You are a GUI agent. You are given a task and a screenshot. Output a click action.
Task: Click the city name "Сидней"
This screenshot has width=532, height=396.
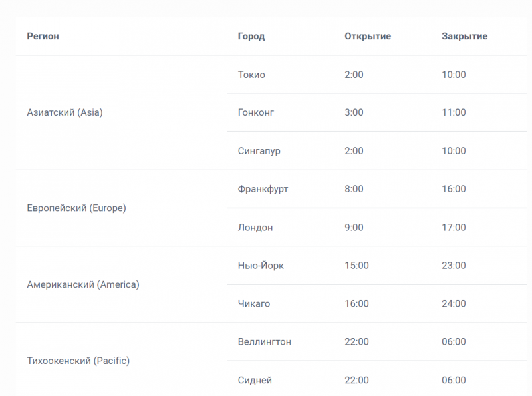[x=254, y=381]
